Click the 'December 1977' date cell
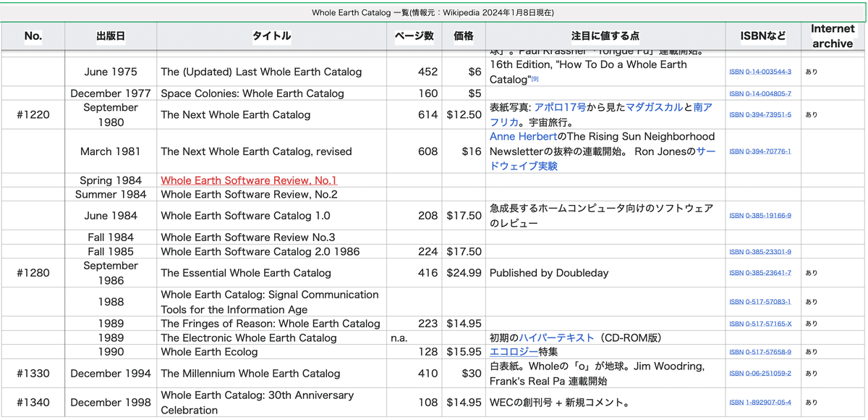This screenshot has width=868, height=420. (x=111, y=93)
